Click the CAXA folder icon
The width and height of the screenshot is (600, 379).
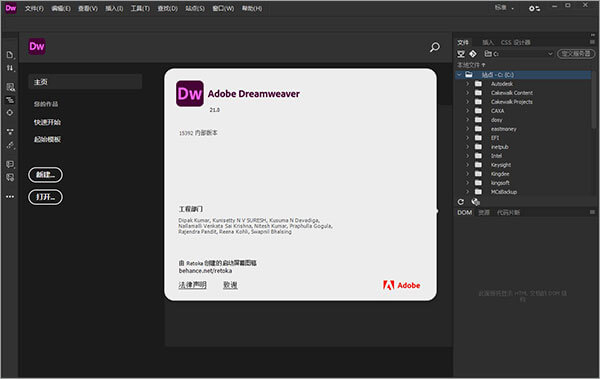click(478, 111)
